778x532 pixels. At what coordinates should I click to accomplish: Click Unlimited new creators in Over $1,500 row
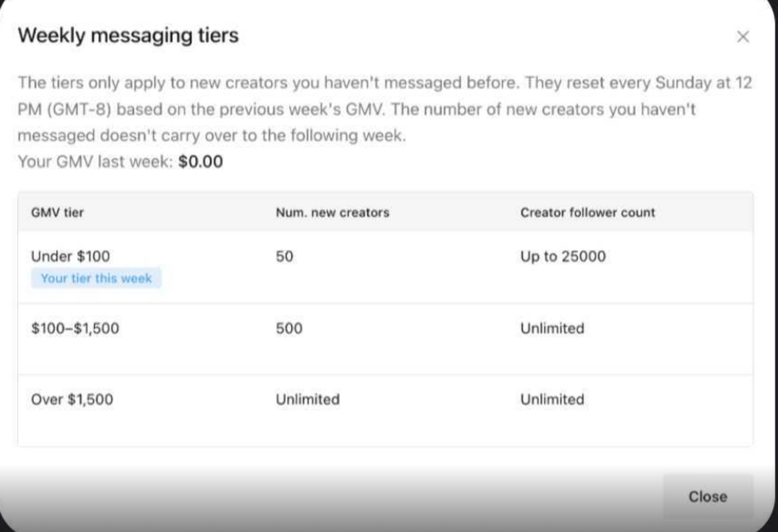point(307,400)
